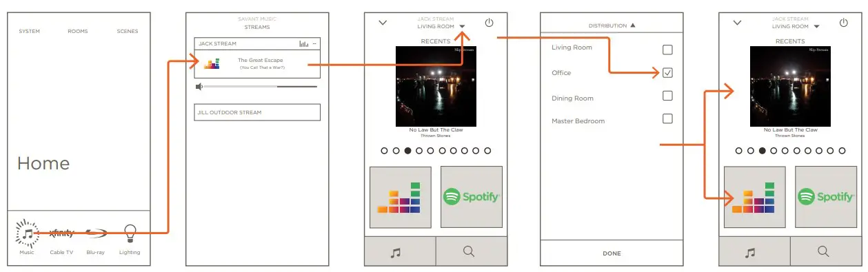Uncheck the Office distribution checkbox
This screenshot has width=868, height=272.
click(667, 72)
